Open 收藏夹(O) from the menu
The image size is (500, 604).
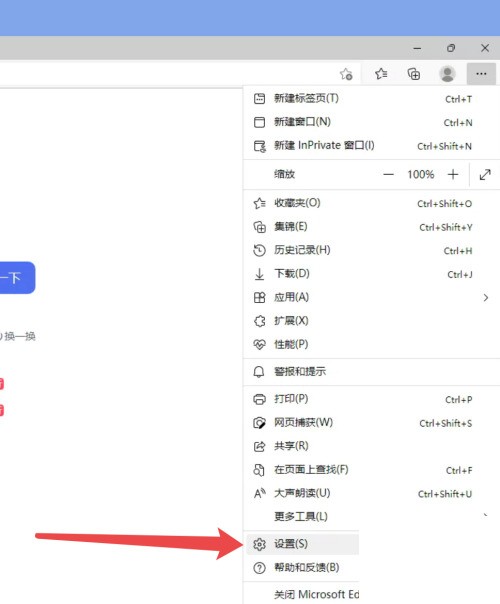pyautogui.click(x=371, y=203)
